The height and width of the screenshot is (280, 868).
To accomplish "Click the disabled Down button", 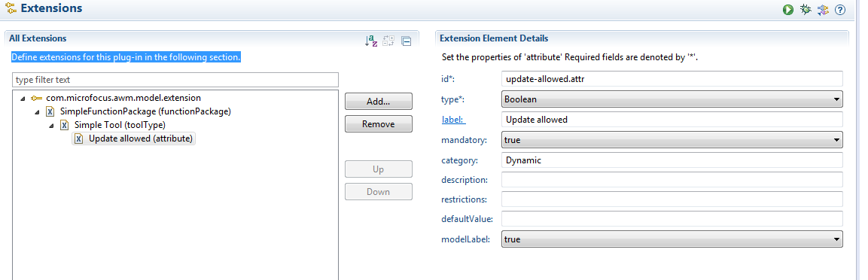I will [379, 191].
